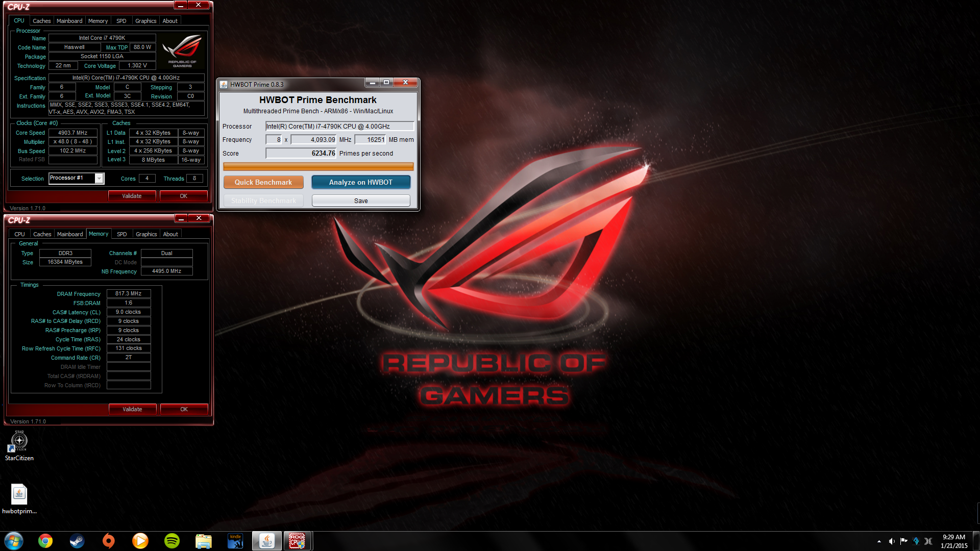Click the Level 3 cache value 8 MBytes
This screenshot has width=980, height=551.
[153, 160]
